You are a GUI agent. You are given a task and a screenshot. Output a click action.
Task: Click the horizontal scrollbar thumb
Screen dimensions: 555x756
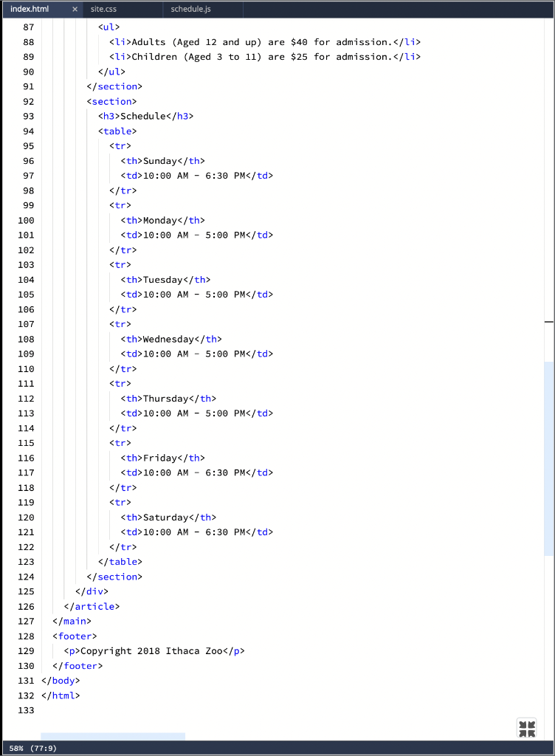[x=113, y=736]
